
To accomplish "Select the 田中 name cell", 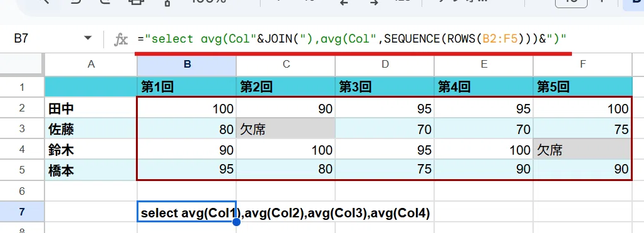I will point(91,108).
